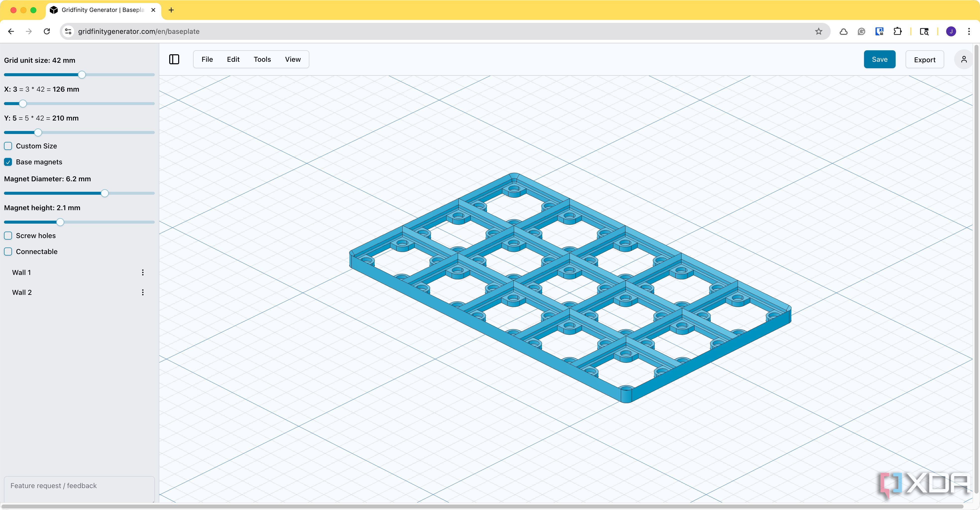
Task: Click the Export button
Action: (x=925, y=60)
